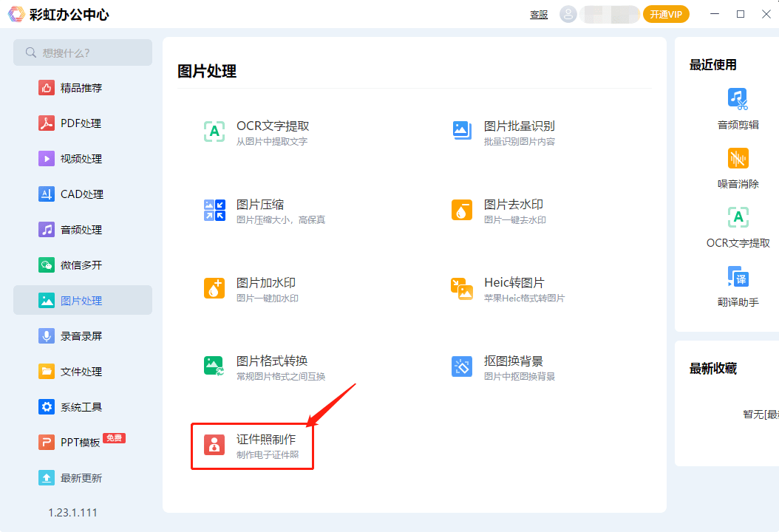Select 微信多开 in sidebar
The height and width of the screenshot is (532, 779).
point(81,265)
